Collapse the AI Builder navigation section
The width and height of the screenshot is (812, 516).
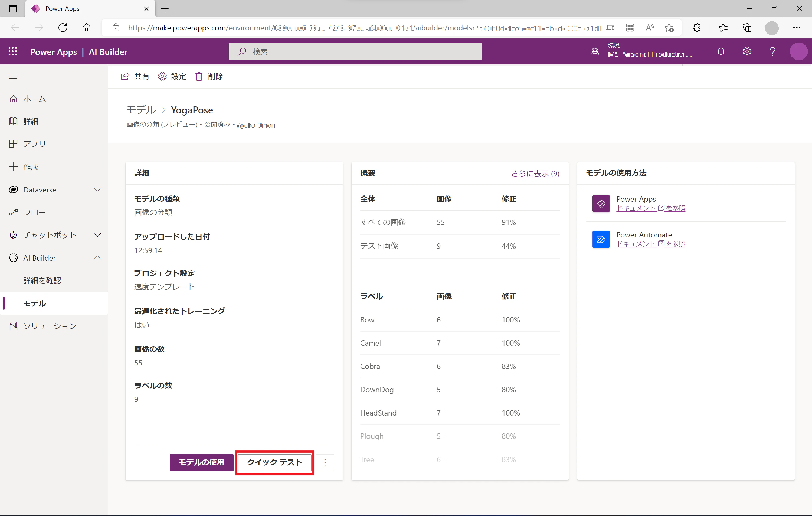click(x=97, y=258)
